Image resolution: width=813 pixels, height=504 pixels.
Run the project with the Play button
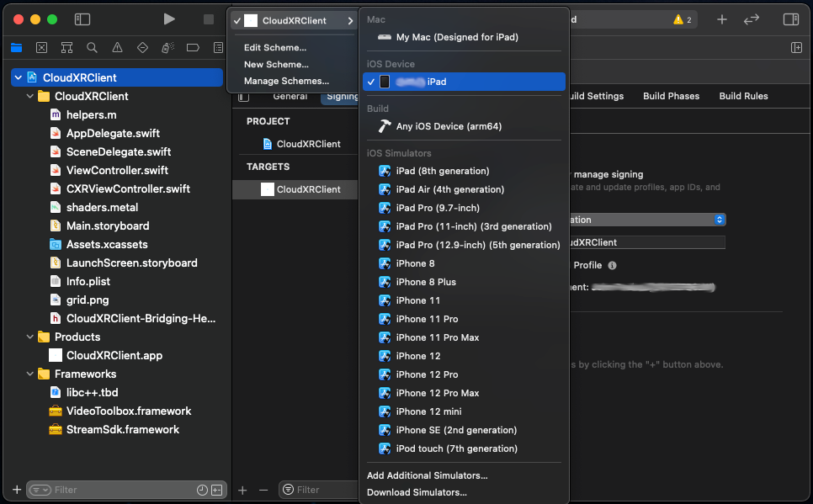(169, 19)
